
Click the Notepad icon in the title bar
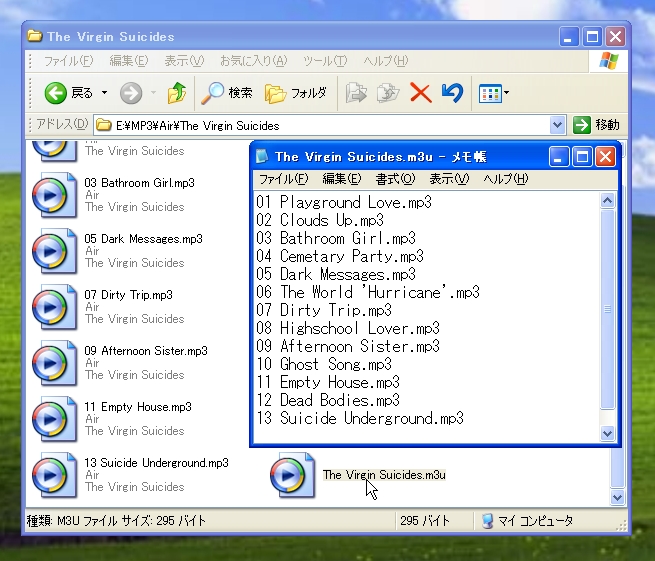click(262, 157)
